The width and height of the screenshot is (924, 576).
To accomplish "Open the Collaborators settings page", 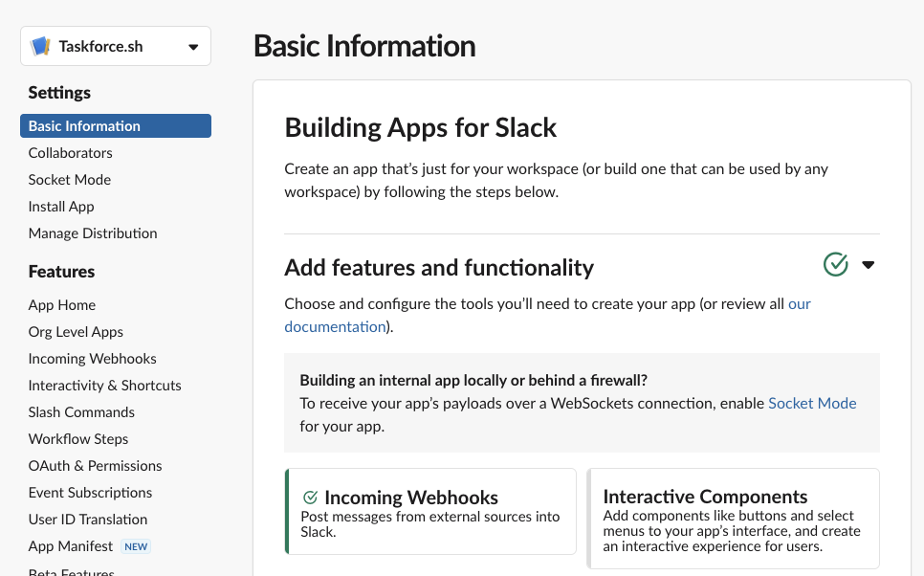I will pyautogui.click(x=70, y=153).
